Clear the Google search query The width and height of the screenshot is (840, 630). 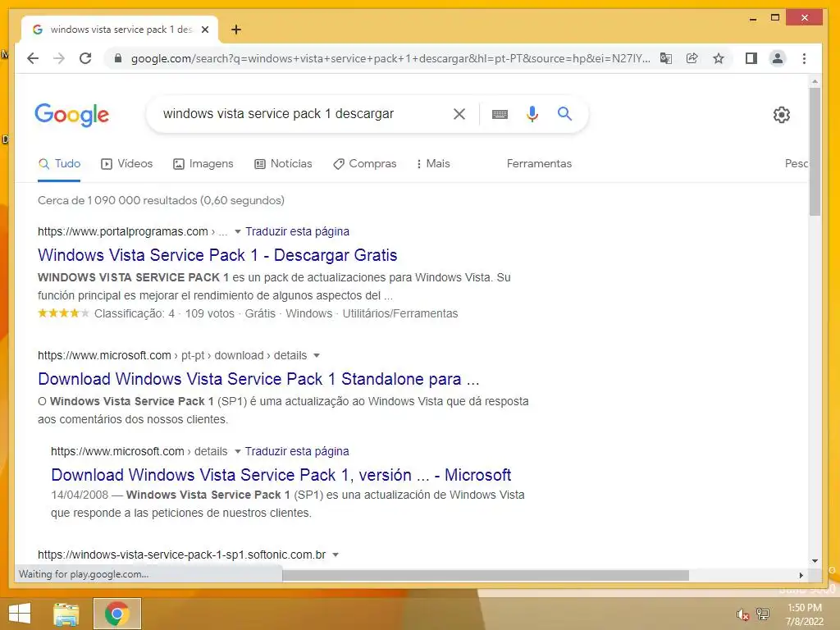click(x=459, y=113)
